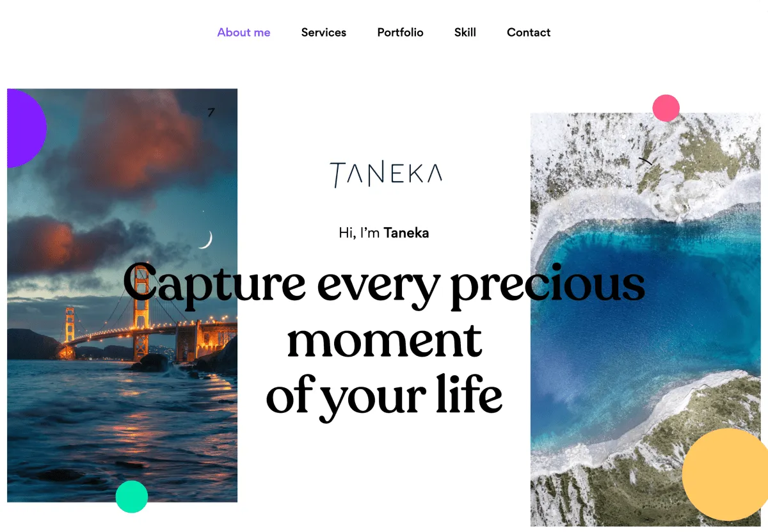Click the crescent moon in the bridge photo

coord(206,239)
